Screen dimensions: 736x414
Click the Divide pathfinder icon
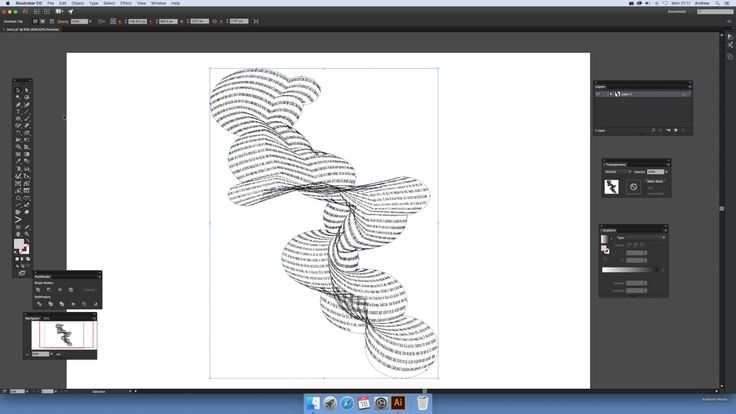[39, 304]
